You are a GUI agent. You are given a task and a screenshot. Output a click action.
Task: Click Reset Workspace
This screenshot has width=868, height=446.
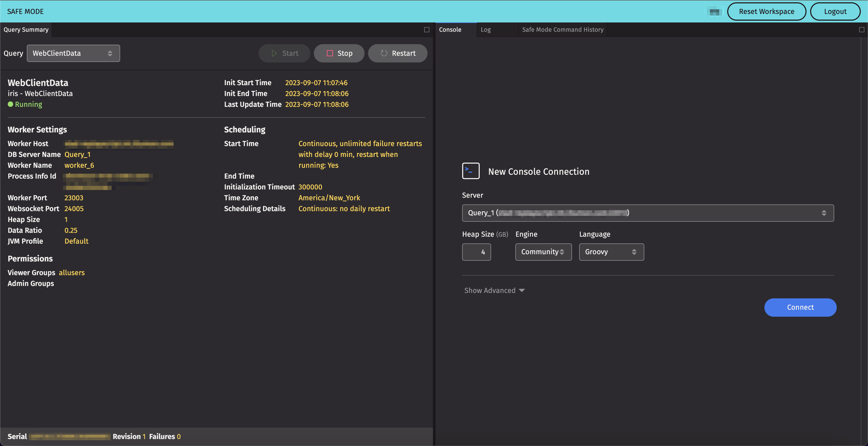(x=766, y=11)
